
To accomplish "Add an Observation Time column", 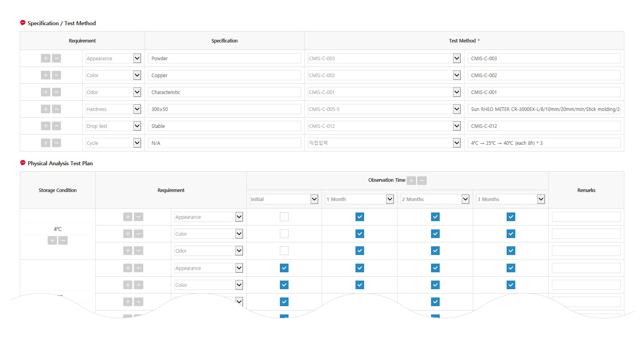I will (411, 181).
